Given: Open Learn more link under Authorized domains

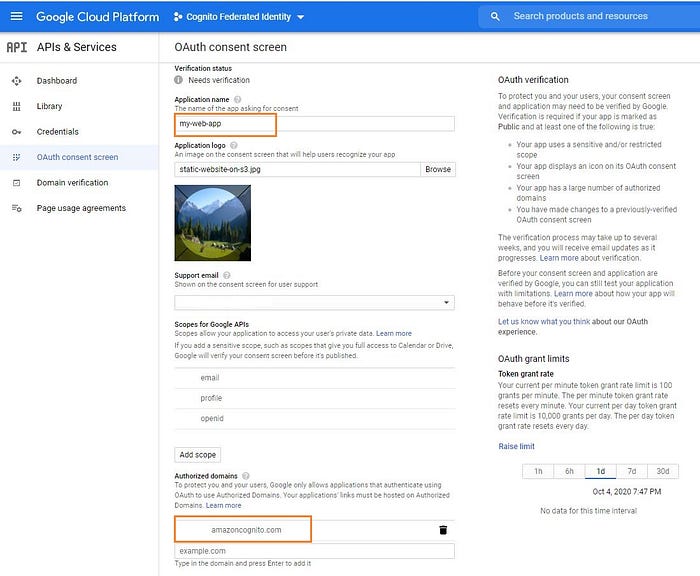Looking at the screenshot, I should tap(223, 505).
